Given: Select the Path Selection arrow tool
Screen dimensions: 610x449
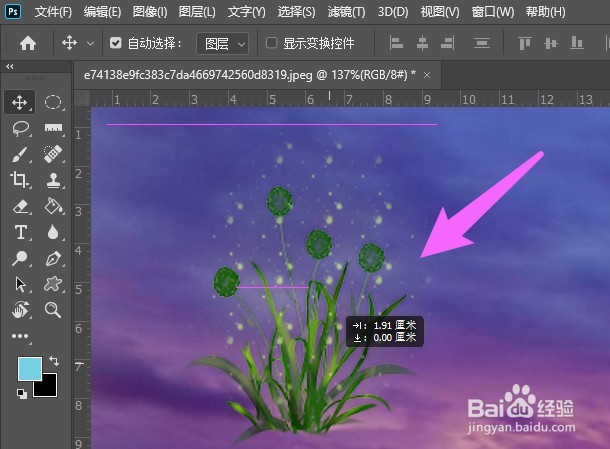Looking at the screenshot, I should pos(20,284).
